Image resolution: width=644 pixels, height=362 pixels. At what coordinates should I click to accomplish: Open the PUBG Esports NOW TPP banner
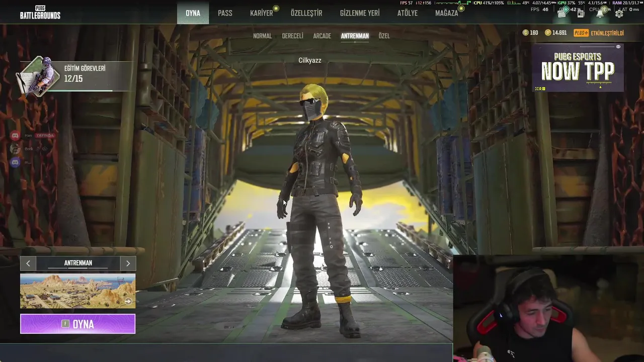[578, 68]
